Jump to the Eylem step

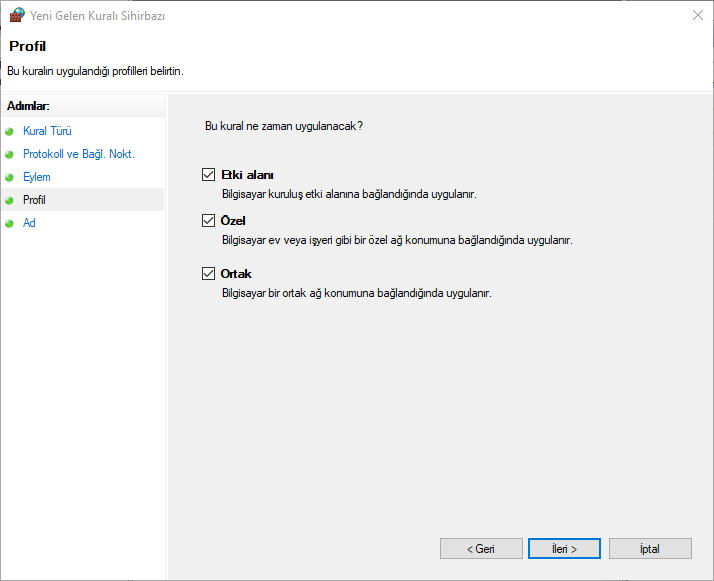click(x=36, y=177)
